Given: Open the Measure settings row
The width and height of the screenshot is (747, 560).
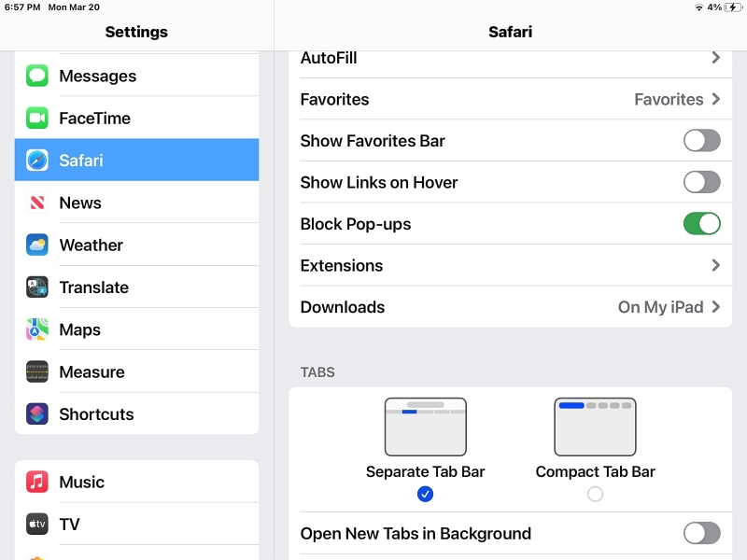Looking at the screenshot, I should 136,371.
